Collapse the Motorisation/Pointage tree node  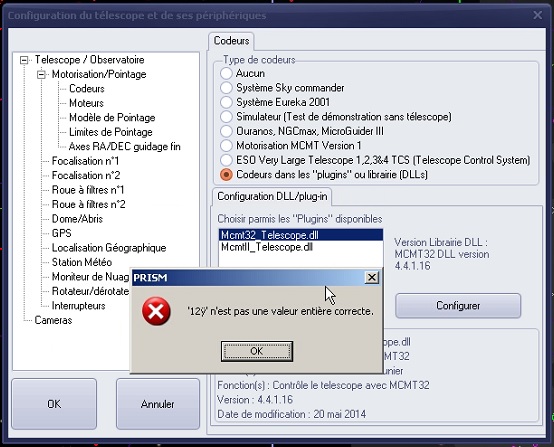pyautogui.click(x=41, y=75)
